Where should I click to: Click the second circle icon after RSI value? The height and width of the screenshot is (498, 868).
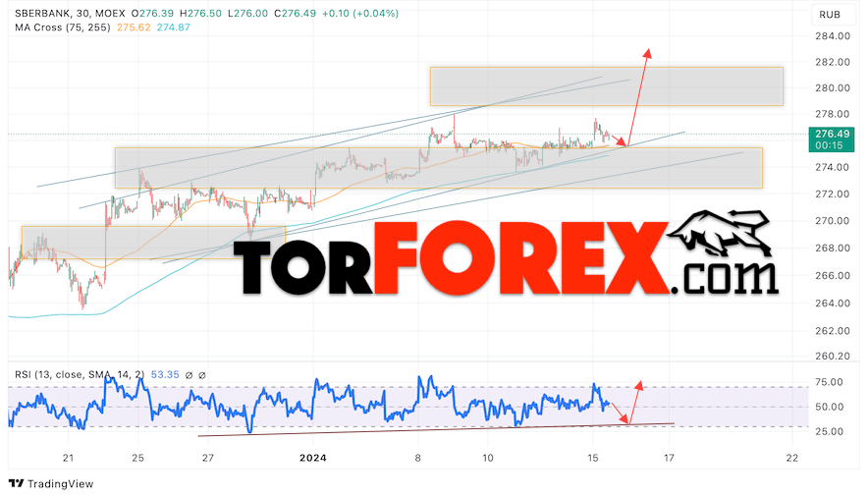click(x=202, y=375)
